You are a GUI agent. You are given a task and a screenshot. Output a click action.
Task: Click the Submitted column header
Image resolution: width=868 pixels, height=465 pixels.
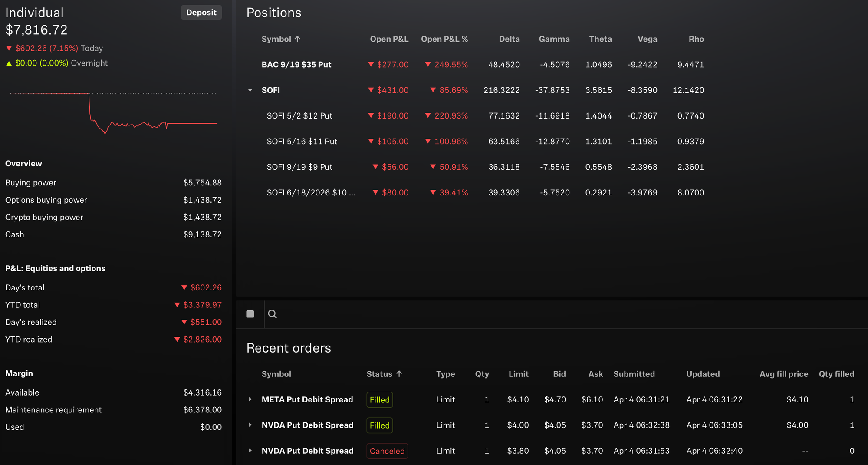[634, 374]
